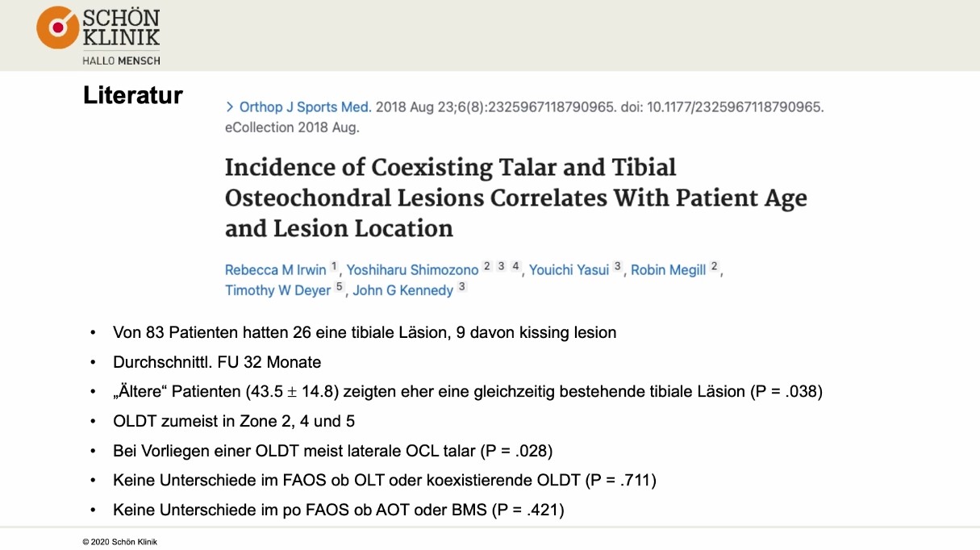
Task: Click the chevron before Orthop J Sports Med
Action: [x=230, y=107]
